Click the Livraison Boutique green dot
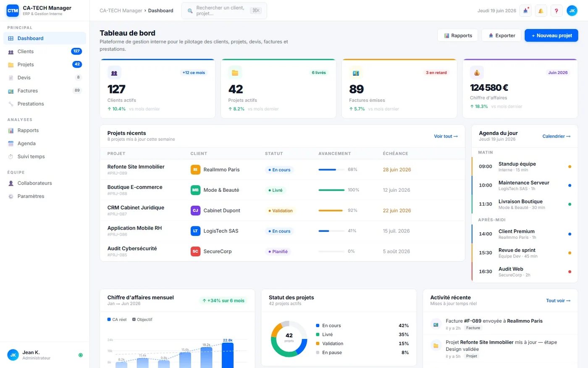The height and width of the screenshot is (368, 588). [570, 204]
